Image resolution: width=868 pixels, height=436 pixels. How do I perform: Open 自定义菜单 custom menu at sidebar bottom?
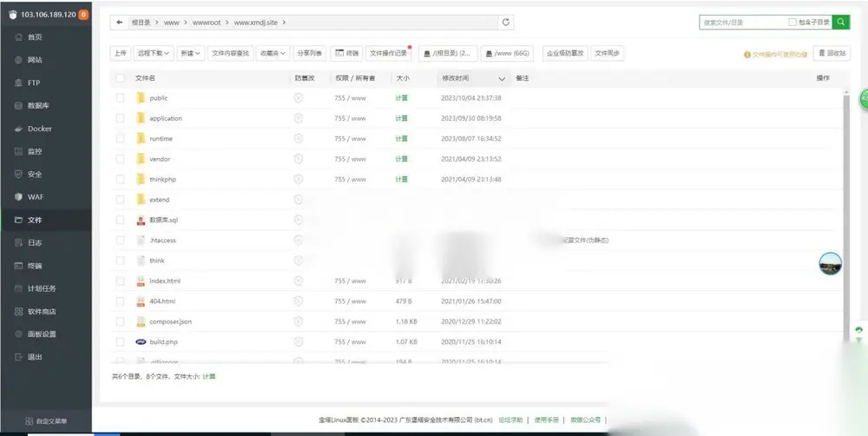(x=47, y=421)
